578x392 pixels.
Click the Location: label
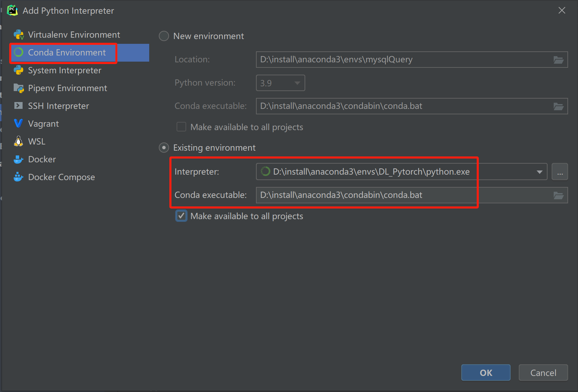point(192,60)
